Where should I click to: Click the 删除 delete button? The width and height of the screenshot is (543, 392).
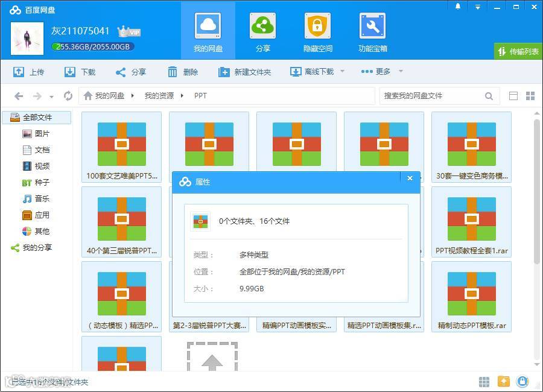pos(183,72)
